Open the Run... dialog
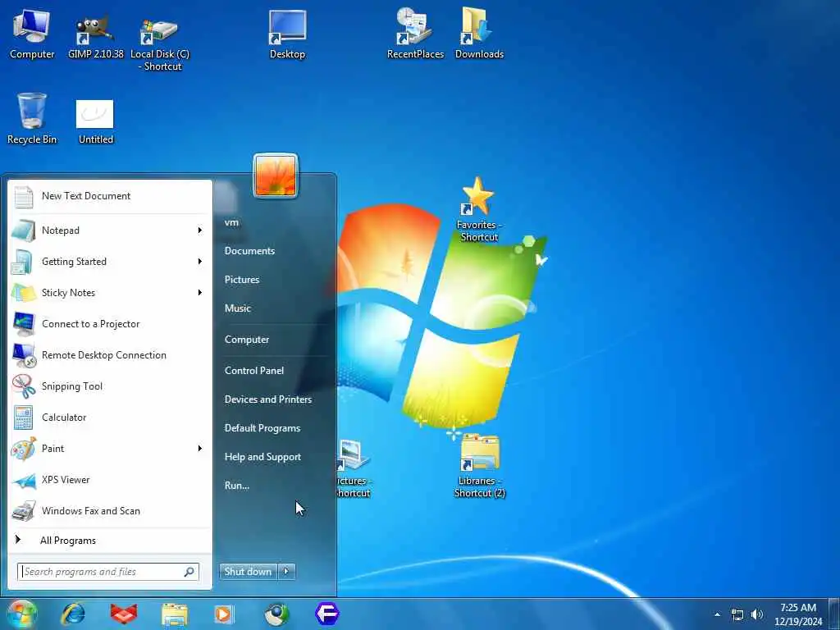840x630 pixels. point(237,486)
